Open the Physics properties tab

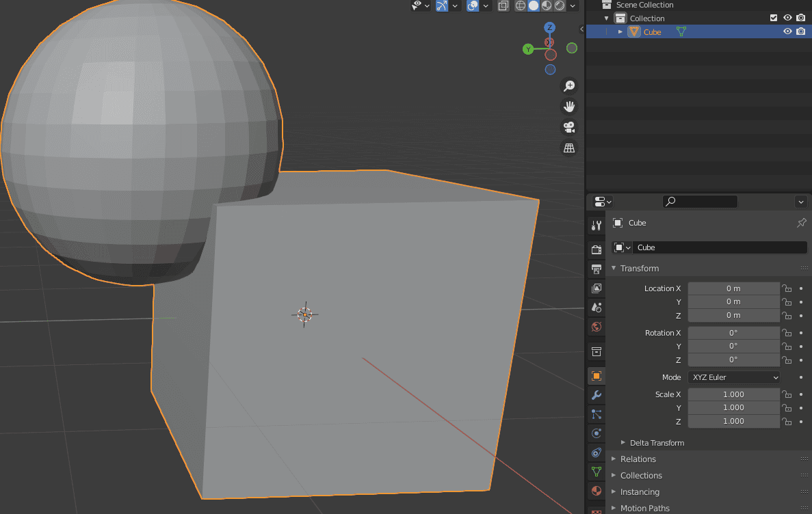[595, 433]
